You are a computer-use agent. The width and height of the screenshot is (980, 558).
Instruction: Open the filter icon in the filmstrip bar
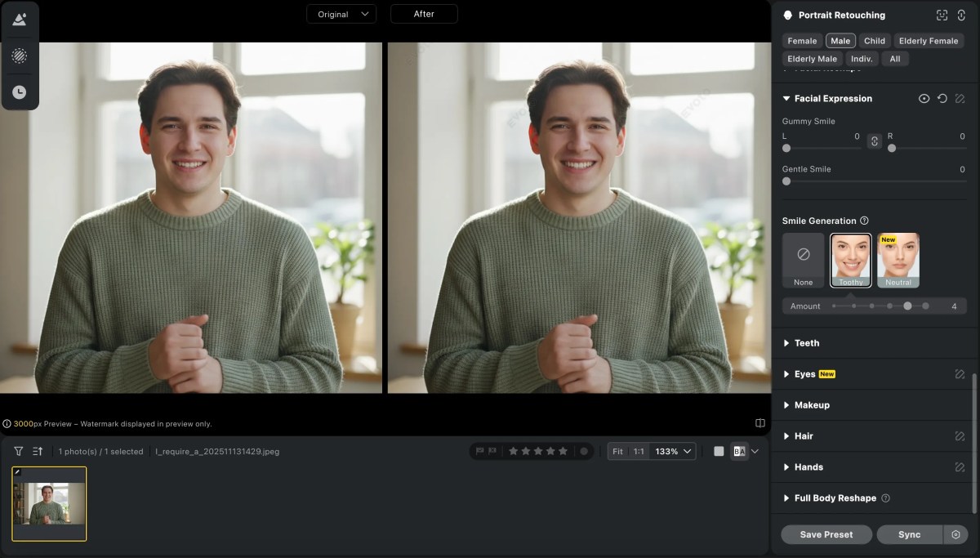coord(17,451)
